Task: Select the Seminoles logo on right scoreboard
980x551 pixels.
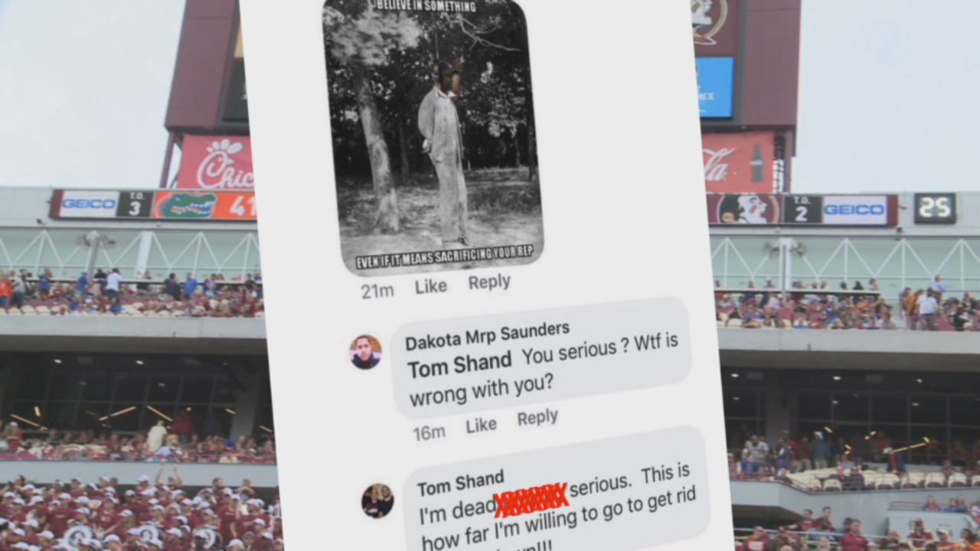Action: click(x=743, y=209)
